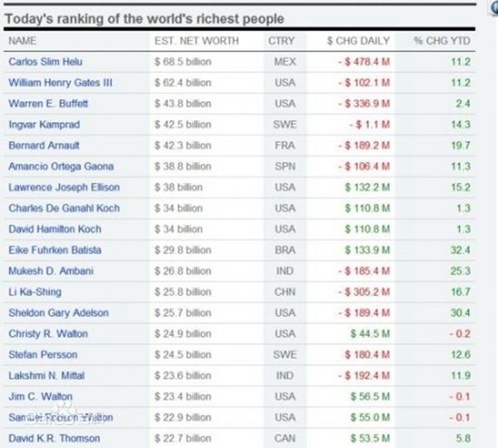
Task: Open Eike Fuhrken Batista's profile
Action: [x=53, y=250]
